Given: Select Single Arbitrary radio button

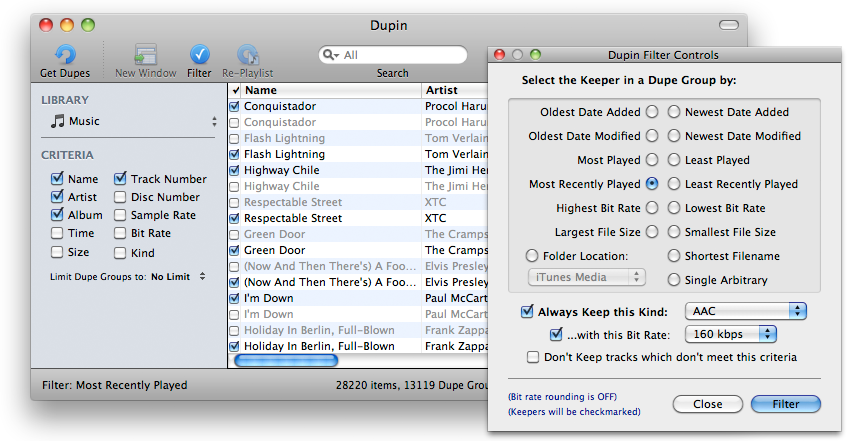Looking at the screenshot, I should (x=673, y=280).
